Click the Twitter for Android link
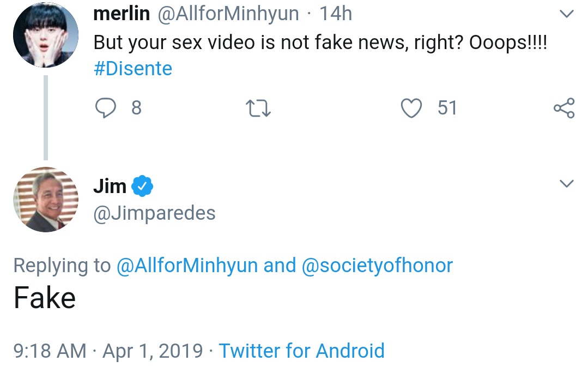588x379 pixels. 301,351
